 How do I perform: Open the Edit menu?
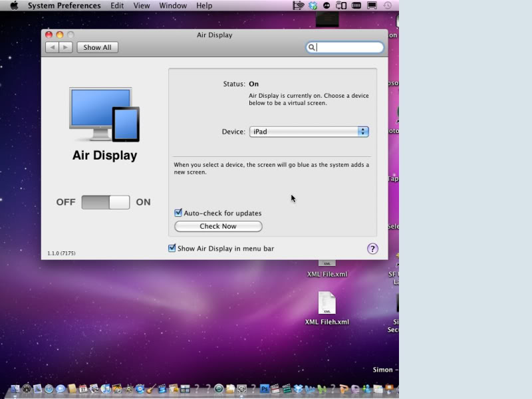click(117, 5)
